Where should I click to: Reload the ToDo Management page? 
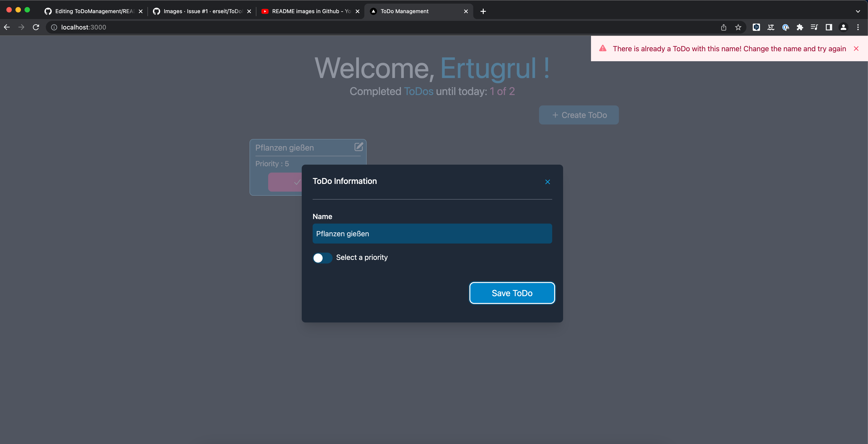(36, 27)
